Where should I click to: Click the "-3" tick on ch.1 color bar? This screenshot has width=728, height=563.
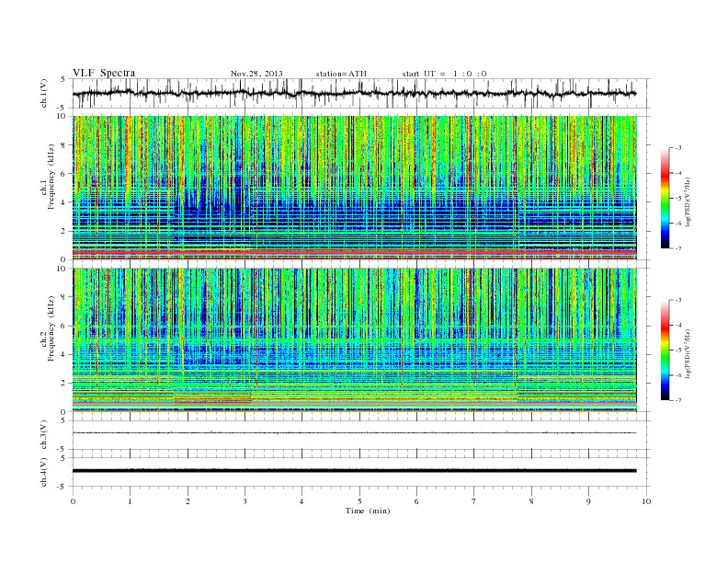tap(677, 148)
